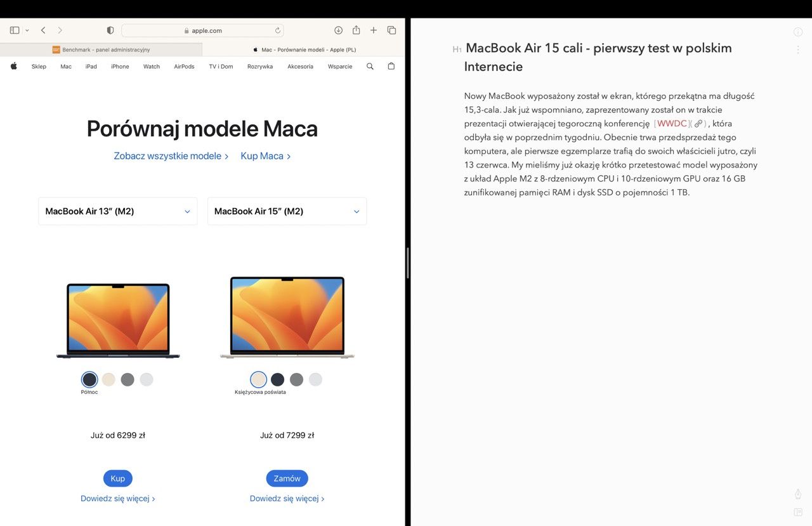Click the Zamów button for MacBook Air 15″

click(x=287, y=478)
